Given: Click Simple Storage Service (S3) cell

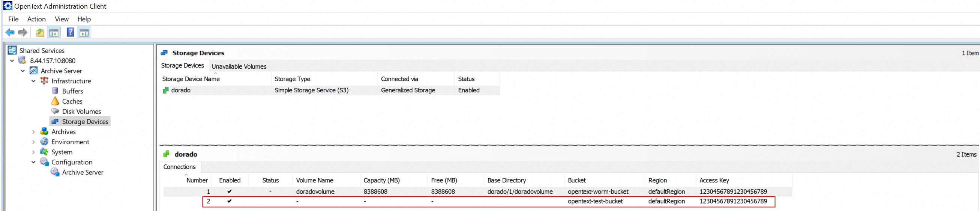Looking at the screenshot, I should [x=312, y=90].
